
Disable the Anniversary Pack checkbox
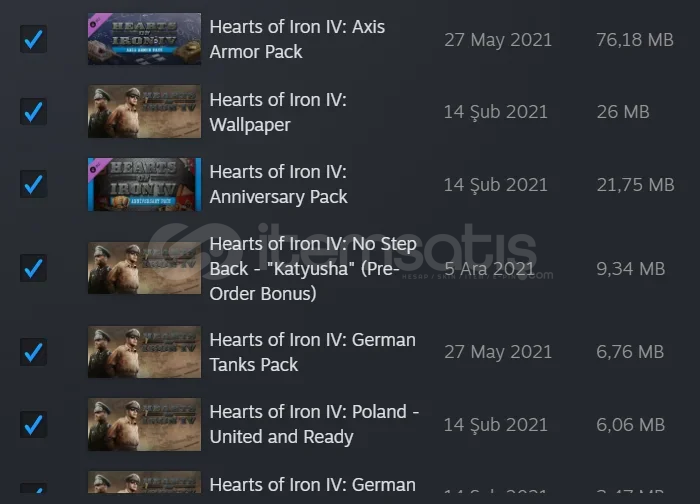pyautogui.click(x=33, y=184)
